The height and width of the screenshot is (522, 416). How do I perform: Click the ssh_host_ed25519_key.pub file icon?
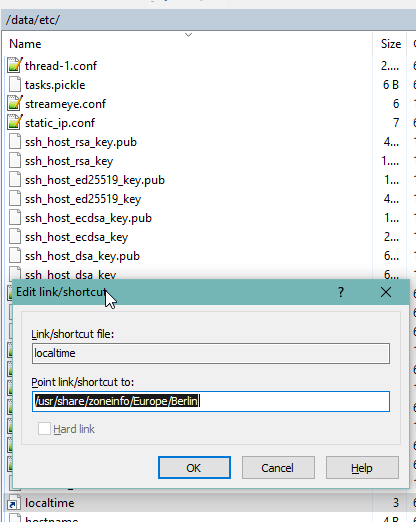[15, 179]
